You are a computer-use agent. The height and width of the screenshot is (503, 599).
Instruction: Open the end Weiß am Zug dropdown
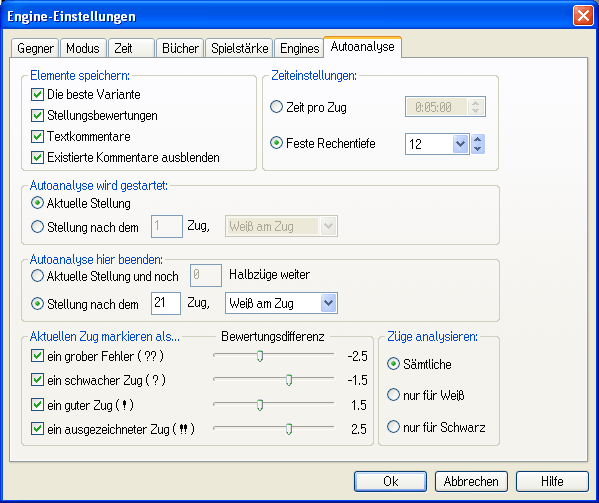tap(329, 303)
